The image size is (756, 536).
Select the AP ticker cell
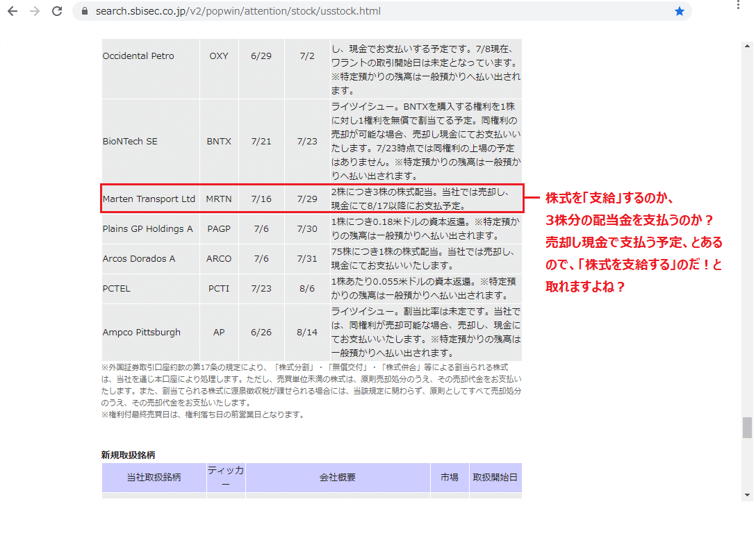pyautogui.click(x=219, y=333)
